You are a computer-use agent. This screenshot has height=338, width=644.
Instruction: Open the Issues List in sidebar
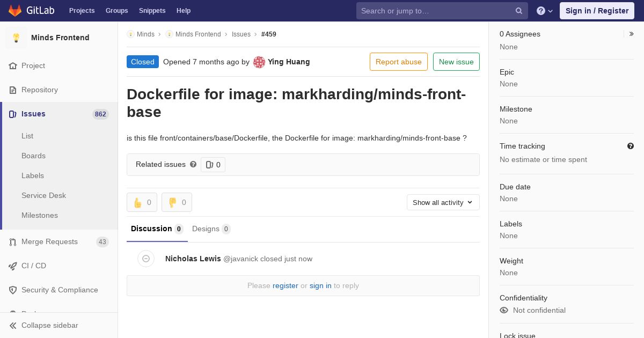[x=27, y=136]
